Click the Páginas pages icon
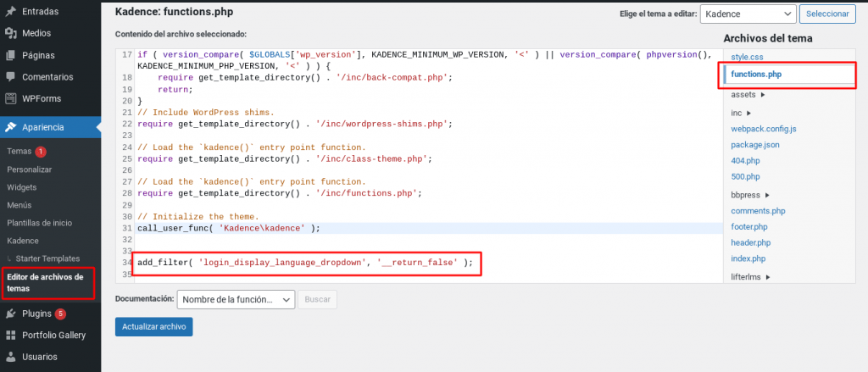868x372 pixels. point(10,55)
